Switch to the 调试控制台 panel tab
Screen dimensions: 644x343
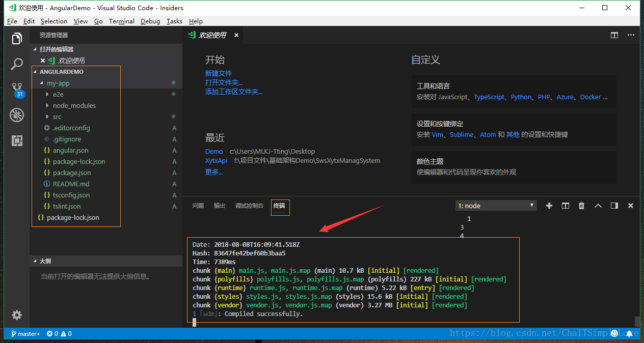tap(250, 206)
